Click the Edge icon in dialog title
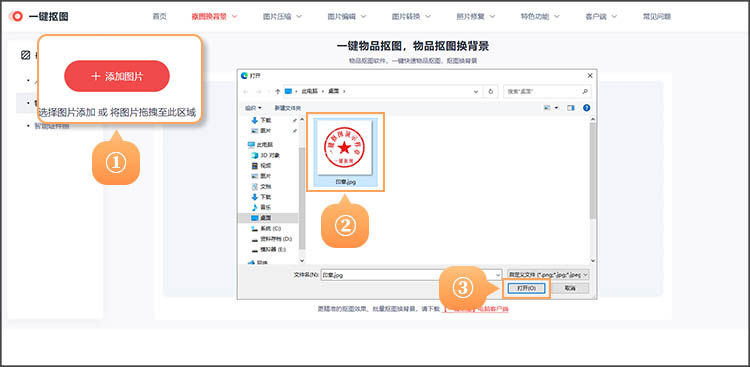This screenshot has width=750, height=367. pos(244,76)
